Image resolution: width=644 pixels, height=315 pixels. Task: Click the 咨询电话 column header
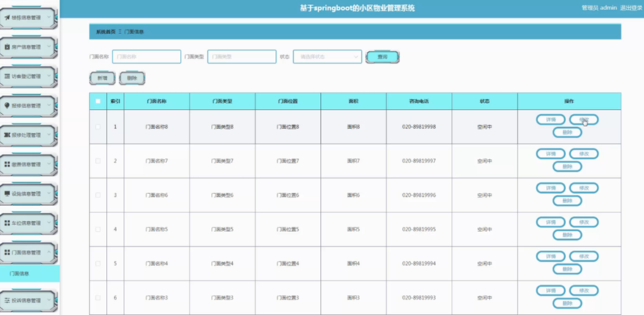tap(419, 101)
